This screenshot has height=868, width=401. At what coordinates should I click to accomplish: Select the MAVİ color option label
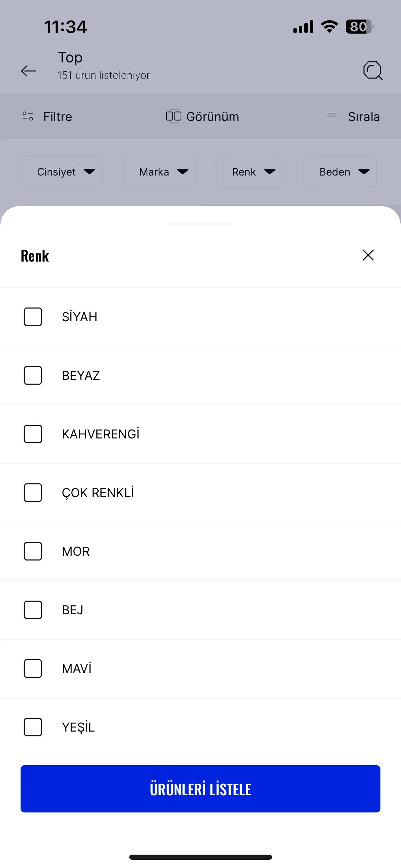click(77, 668)
